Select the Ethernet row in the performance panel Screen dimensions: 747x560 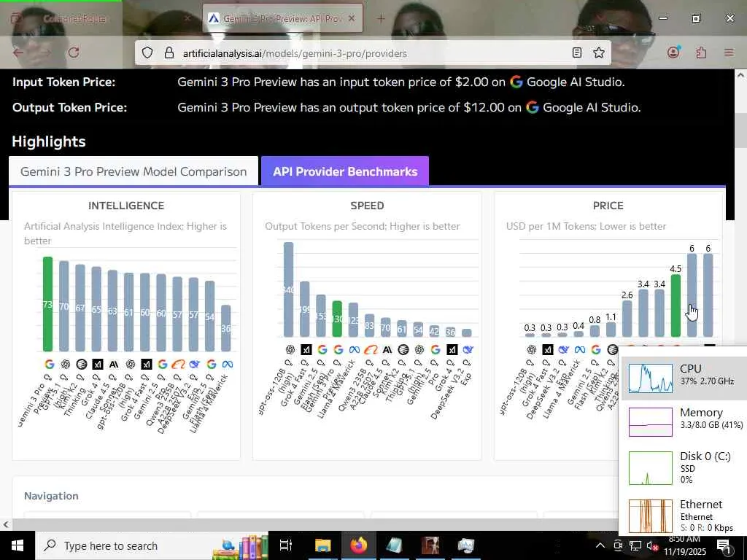coord(684,516)
